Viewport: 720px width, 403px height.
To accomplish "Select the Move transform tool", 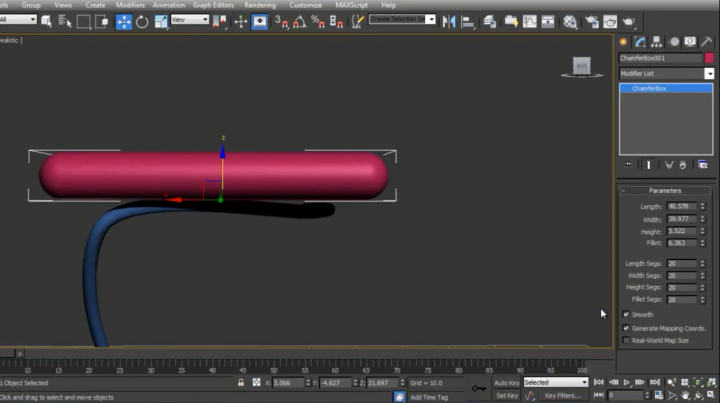I will 124,20.
